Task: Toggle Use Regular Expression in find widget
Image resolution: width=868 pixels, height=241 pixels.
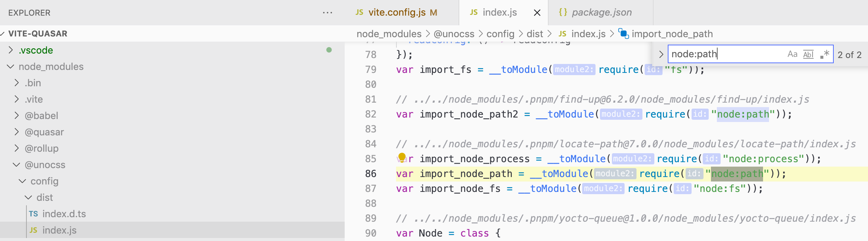Action: 824,54
